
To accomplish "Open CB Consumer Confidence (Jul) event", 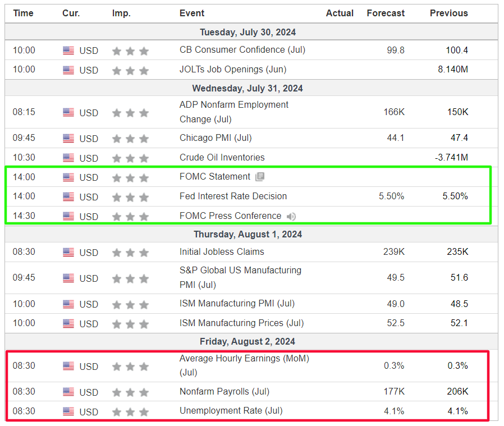I will [242, 50].
